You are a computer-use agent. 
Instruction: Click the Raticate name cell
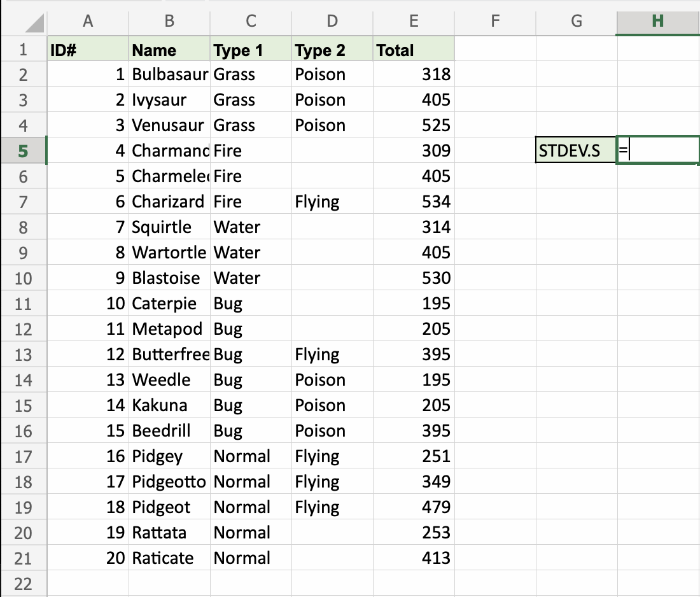(x=169, y=558)
